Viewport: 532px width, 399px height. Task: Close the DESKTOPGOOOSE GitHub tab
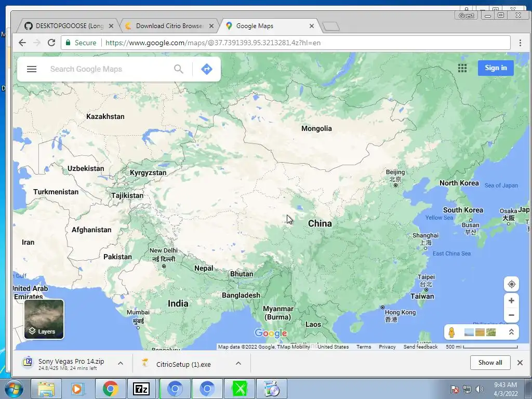[x=111, y=26]
